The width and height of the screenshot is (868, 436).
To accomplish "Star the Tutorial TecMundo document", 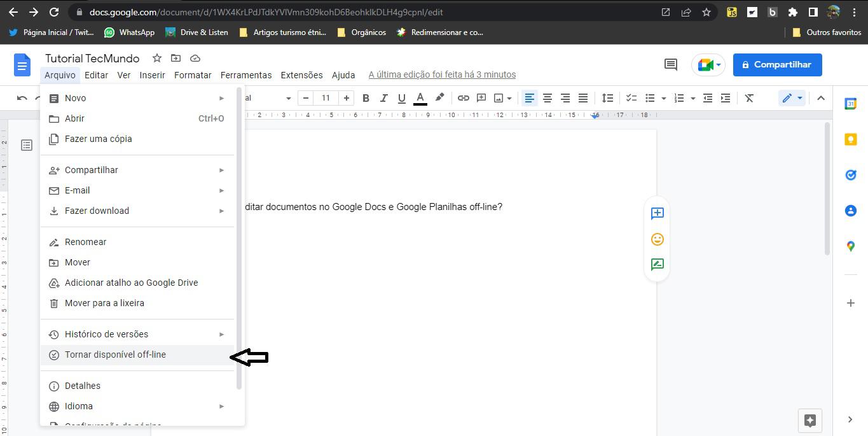I will coord(156,58).
